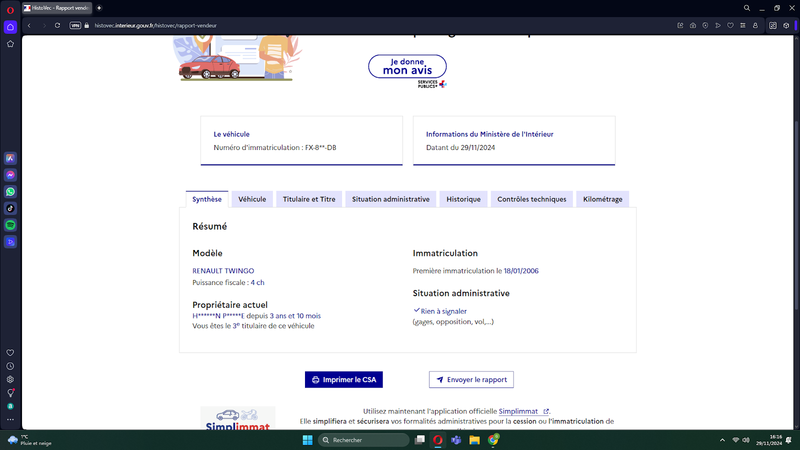Click the RENAULT TWINGO model text
This screenshot has height=450, width=800.
pyautogui.click(x=223, y=271)
